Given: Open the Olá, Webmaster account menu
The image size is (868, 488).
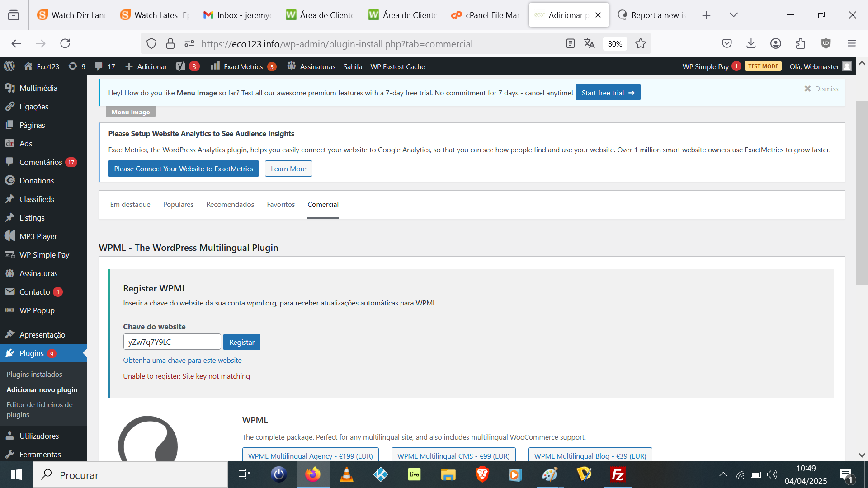Looking at the screenshot, I should coord(820,66).
